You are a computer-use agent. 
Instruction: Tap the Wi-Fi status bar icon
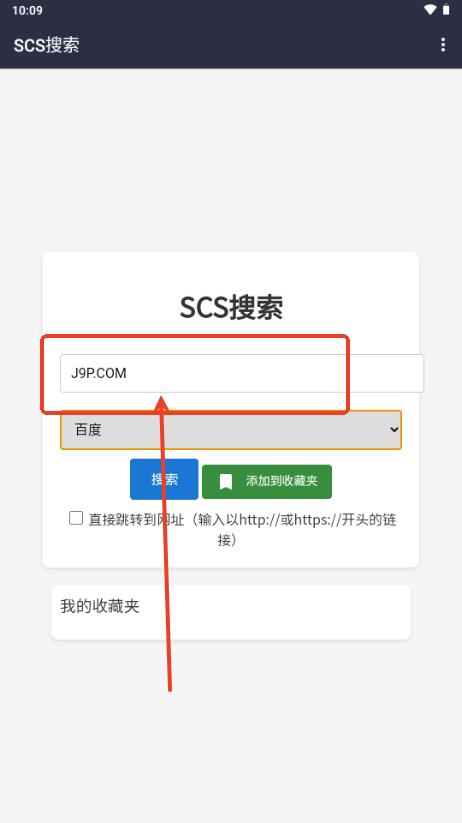(x=430, y=10)
